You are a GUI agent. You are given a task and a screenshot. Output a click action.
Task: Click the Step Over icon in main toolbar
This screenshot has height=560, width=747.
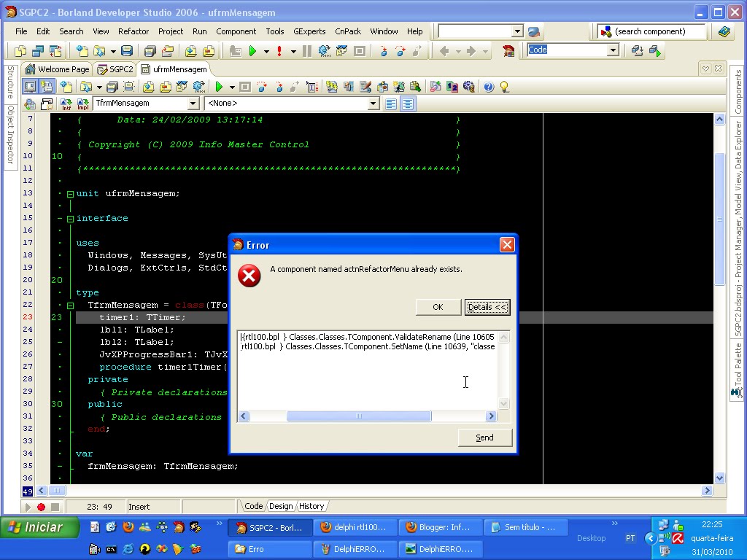click(x=400, y=50)
